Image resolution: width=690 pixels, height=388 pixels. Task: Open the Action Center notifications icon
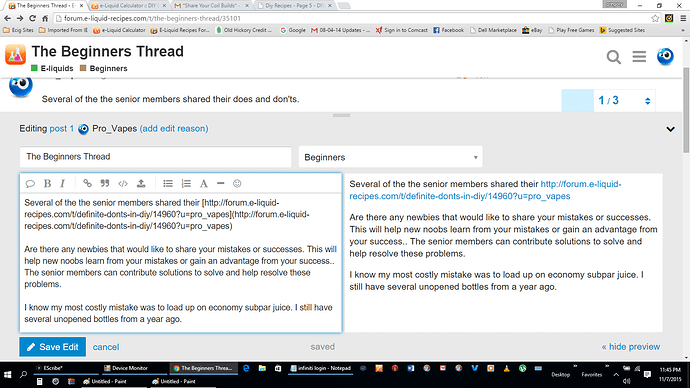coord(647,374)
